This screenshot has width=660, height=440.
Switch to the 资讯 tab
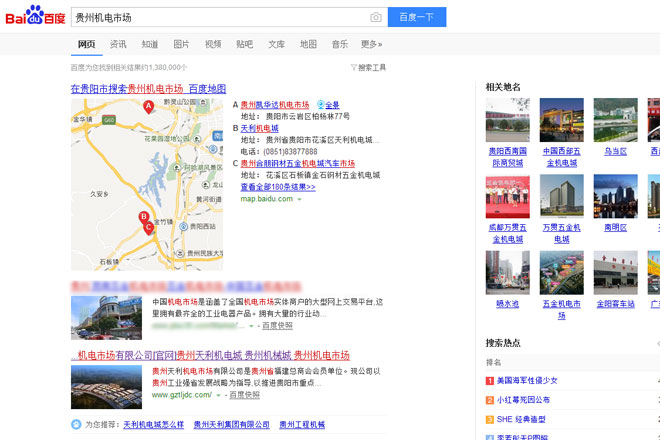click(x=118, y=44)
